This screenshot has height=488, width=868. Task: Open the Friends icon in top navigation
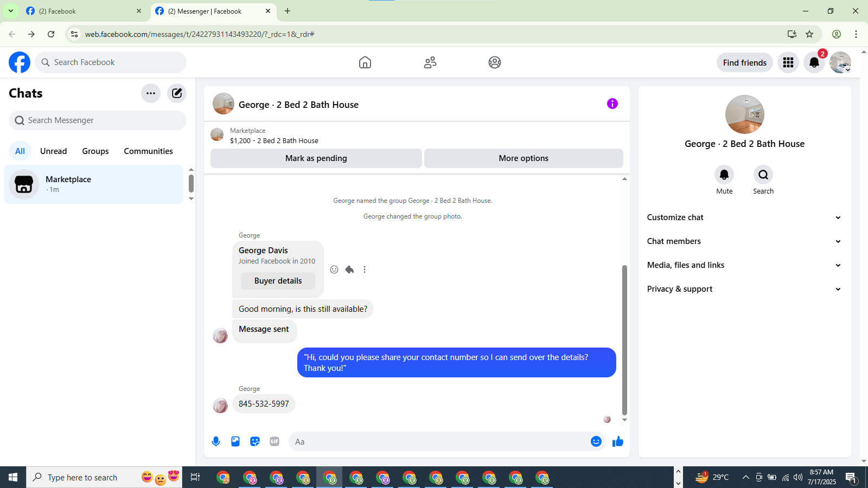430,62
